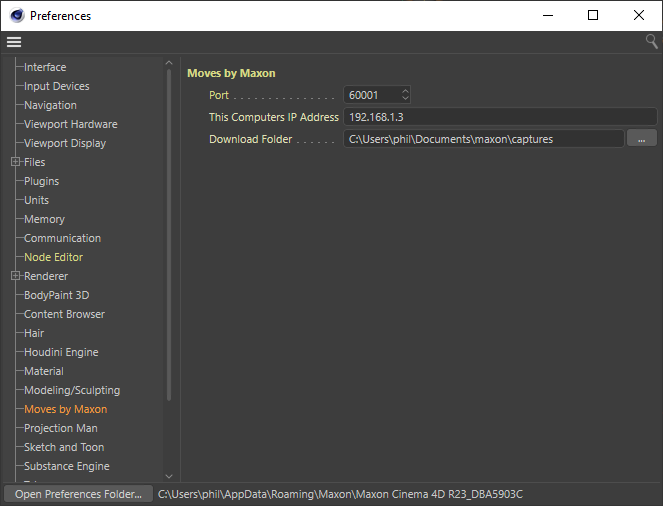Expand the Renderer tree node
The width and height of the screenshot is (663, 506).
tap(15, 276)
